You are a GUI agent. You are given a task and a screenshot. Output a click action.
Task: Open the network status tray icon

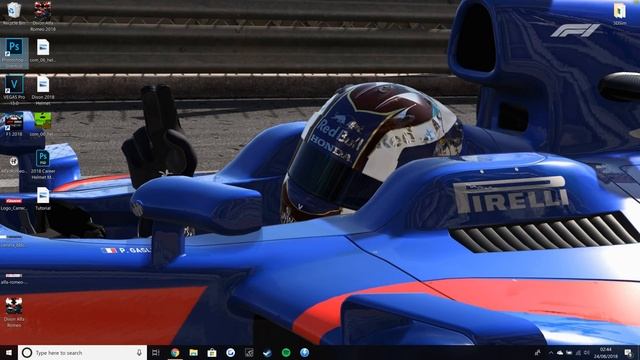click(x=578, y=353)
